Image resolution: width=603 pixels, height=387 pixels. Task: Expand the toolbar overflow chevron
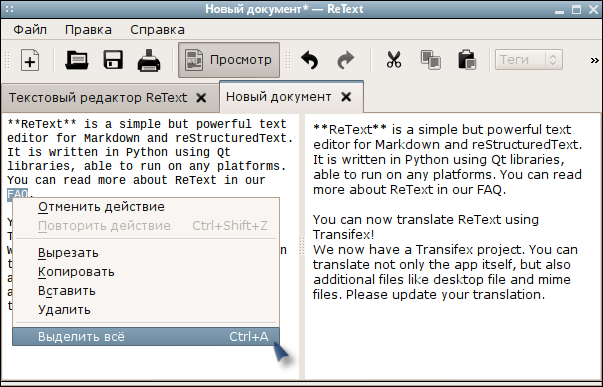point(595,60)
